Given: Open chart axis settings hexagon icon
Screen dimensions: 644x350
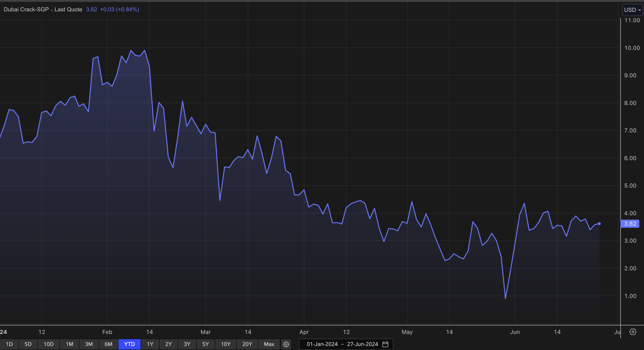Looking at the screenshot, I should pyautogui.click(x=633, y=332).
